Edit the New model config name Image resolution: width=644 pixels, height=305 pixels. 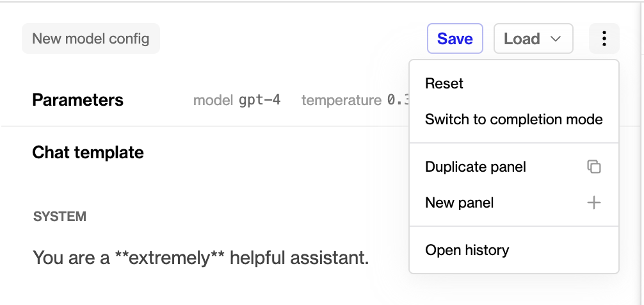pyautogui.click(x=91, y=38)
